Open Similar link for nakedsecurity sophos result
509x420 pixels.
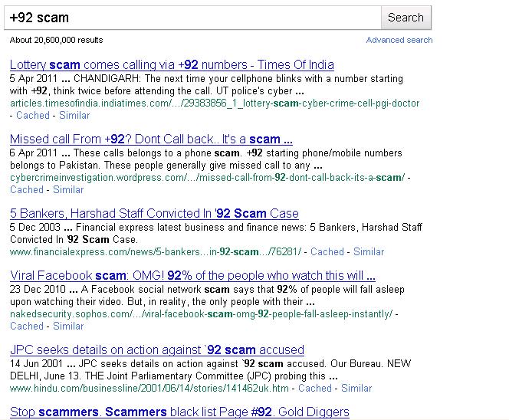(68, 326)
